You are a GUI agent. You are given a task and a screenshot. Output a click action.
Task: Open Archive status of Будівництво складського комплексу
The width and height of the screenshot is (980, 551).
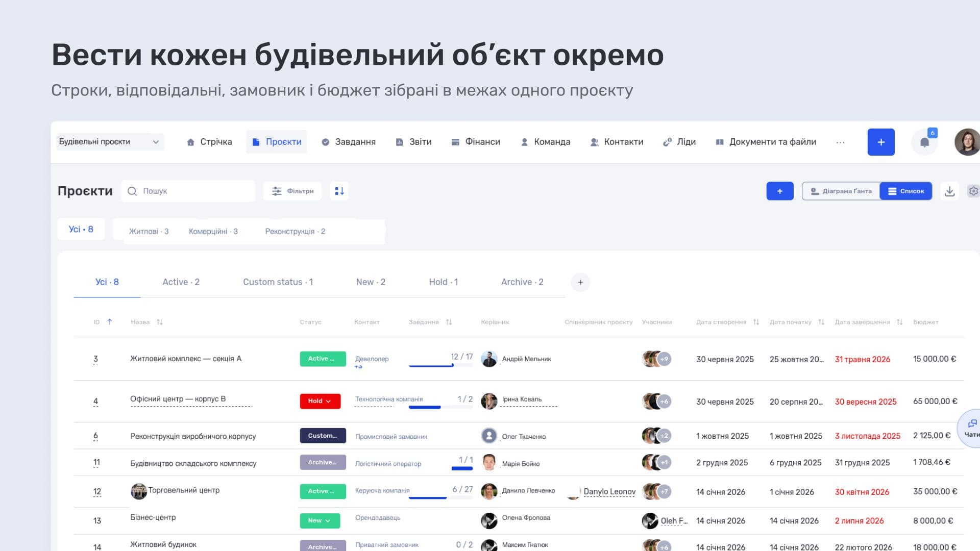click(323, 462)
